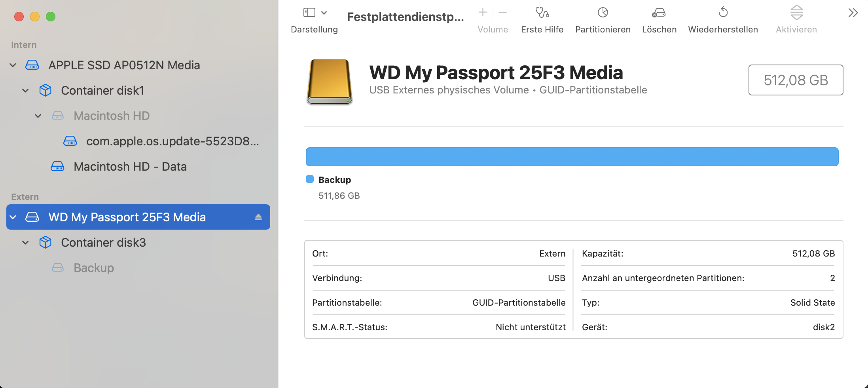Show more toolbar items via double chevron

853,13
